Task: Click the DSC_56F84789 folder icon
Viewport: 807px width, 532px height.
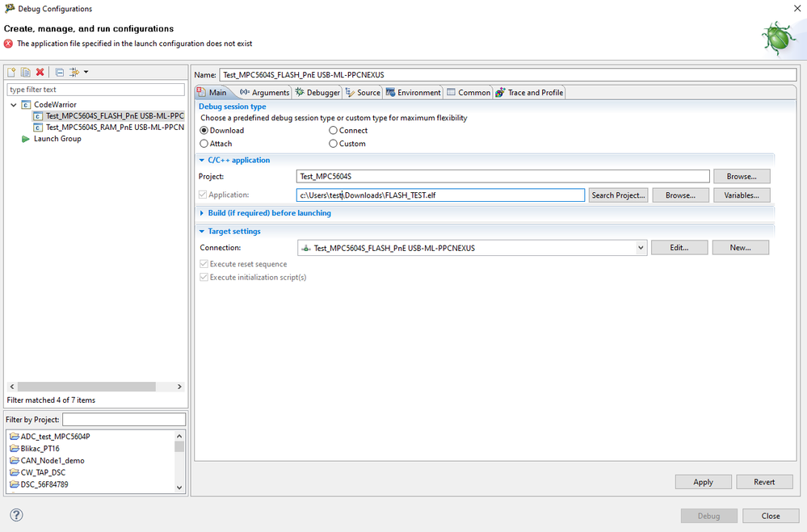Action: (15, 484)
